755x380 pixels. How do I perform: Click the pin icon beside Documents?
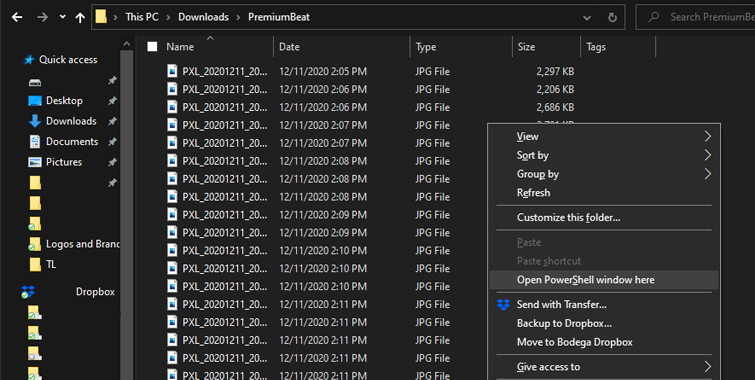pos(112,142)
